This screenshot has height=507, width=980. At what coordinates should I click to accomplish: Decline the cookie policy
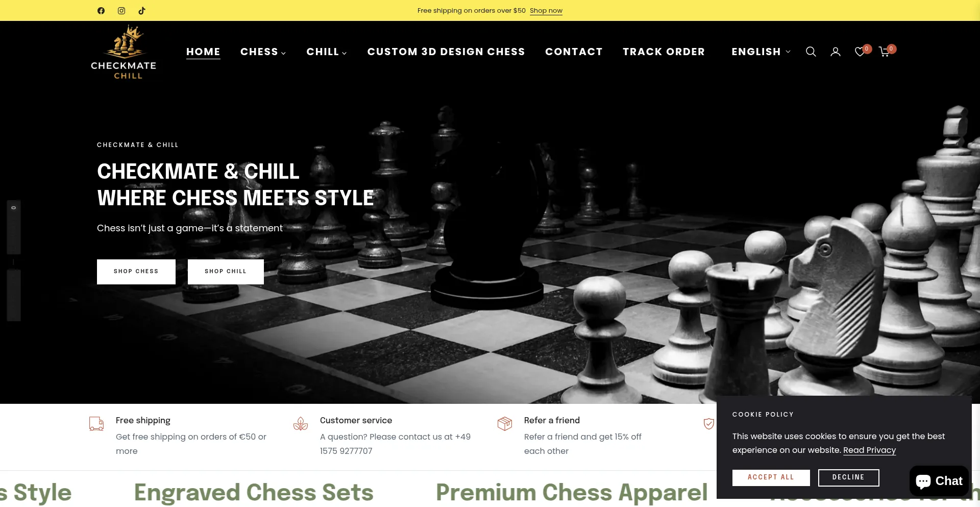coord(848,477)
